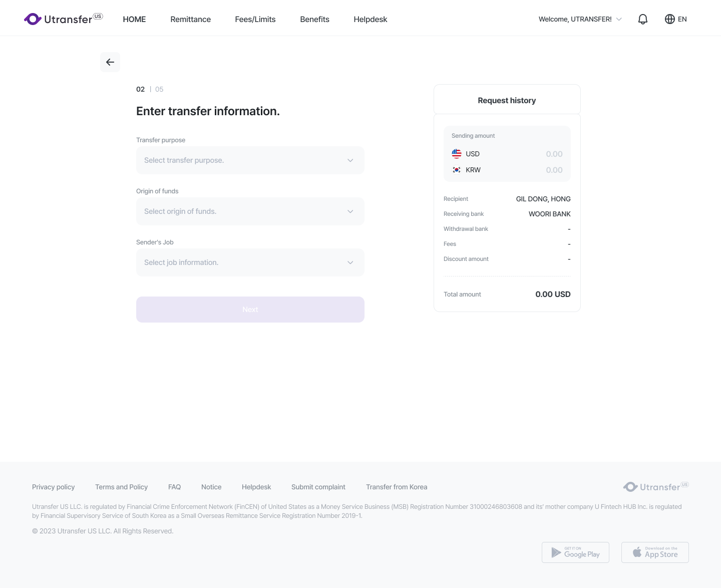This screenshot has width=721, height=588.
Task: Open the Google Play download badge
Action: [x=575, y=552]
